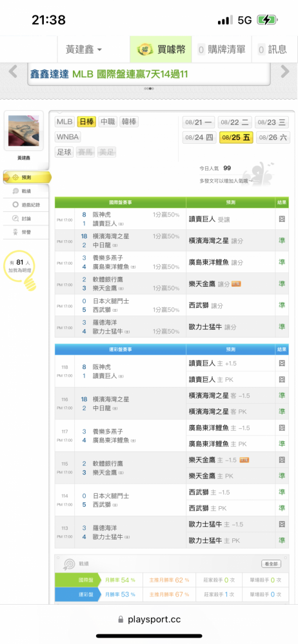Open 預測 in the sidebar
298x644 pixels.
[x=26, y=178]
